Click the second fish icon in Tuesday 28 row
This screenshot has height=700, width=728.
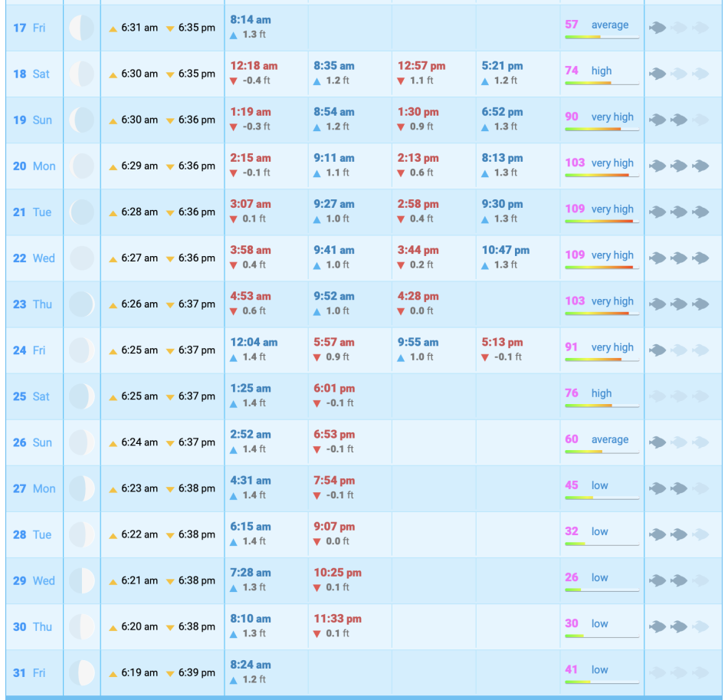679,534
